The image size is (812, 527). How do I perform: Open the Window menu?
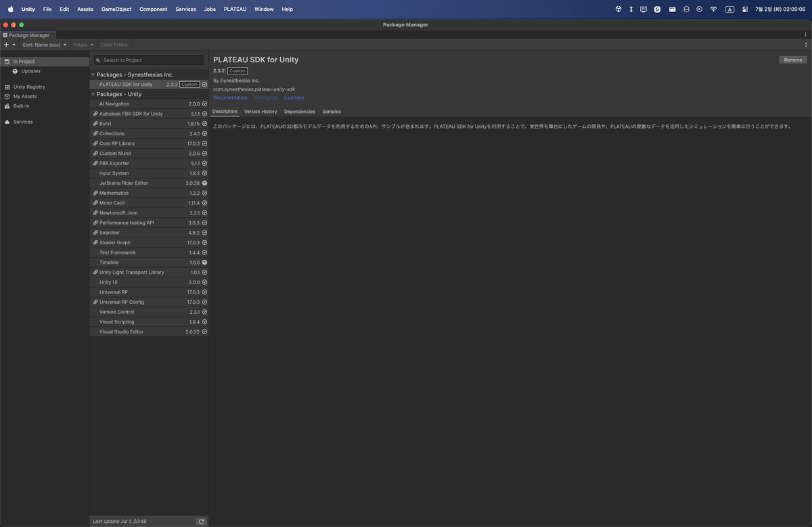263,9
